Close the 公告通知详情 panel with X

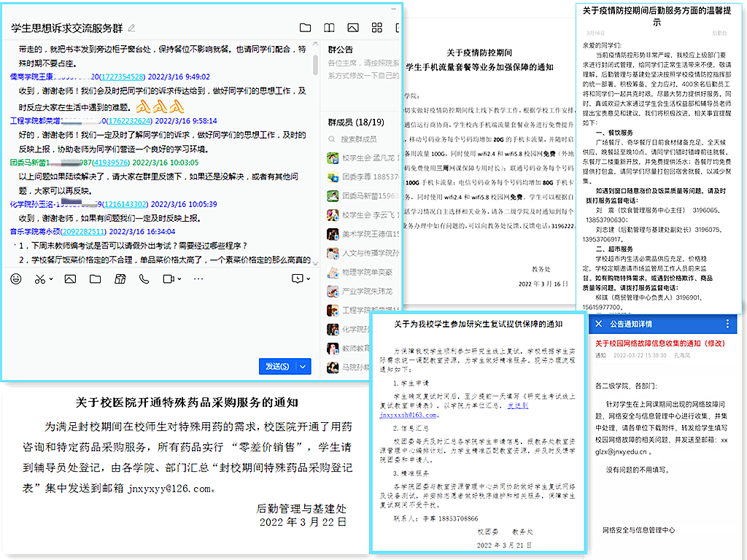599,324
